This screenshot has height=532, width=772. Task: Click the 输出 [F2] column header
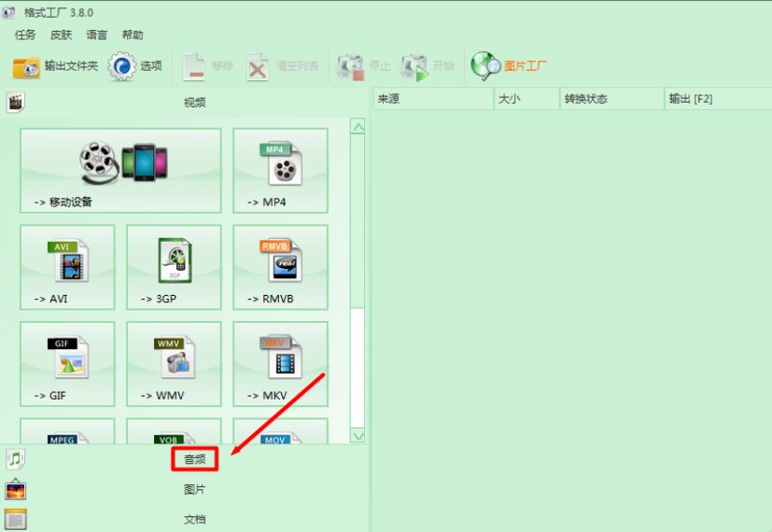[x=718, y=99]
